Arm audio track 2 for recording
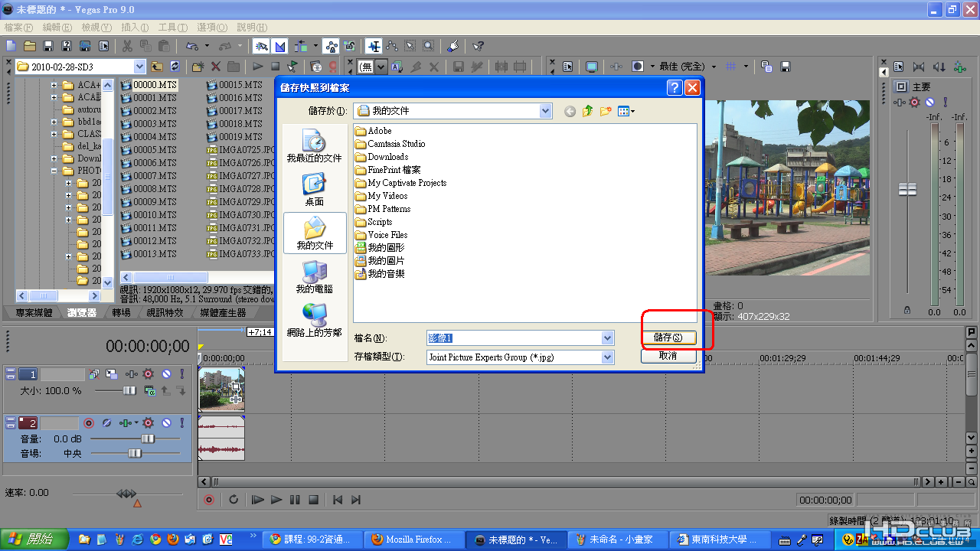The image size is (980, 551). 89,422
